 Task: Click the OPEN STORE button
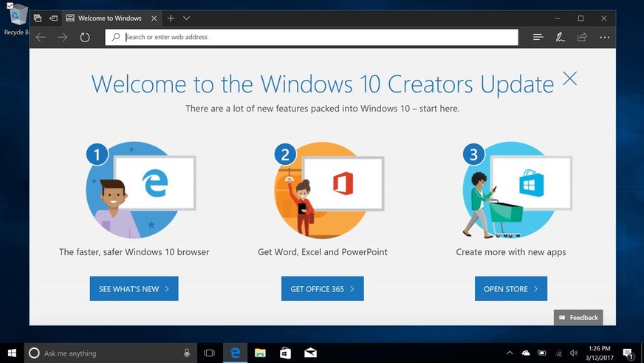[x=510, y=289]
